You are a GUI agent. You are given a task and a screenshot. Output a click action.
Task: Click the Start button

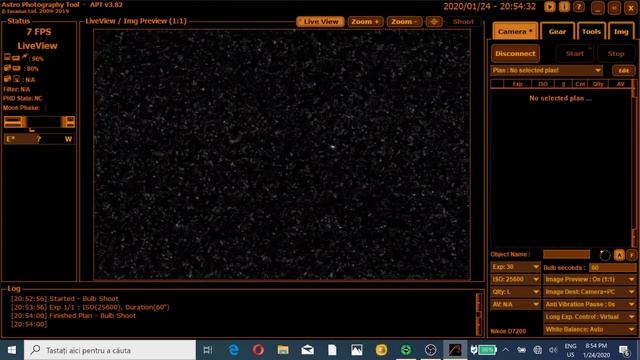coord(574,53)
